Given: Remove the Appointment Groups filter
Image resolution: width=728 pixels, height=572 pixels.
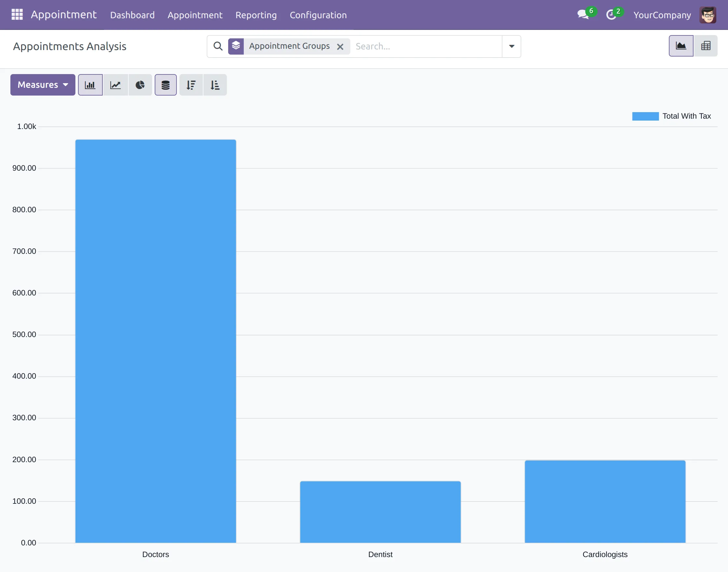Looking at the screenshot, I should tap(340, 46).
